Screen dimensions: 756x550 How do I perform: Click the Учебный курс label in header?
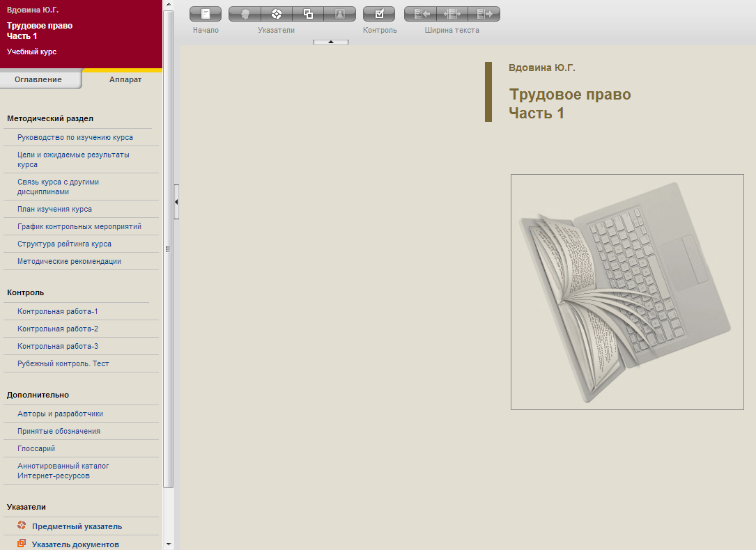32,52
